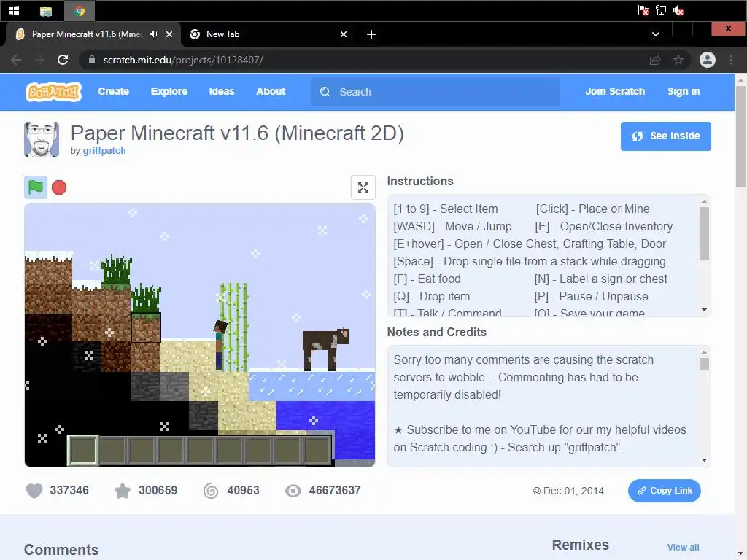This screenshot has width=747, height=560.
Task: Click the star favorite icon
Action: click(x=123, y=491)
